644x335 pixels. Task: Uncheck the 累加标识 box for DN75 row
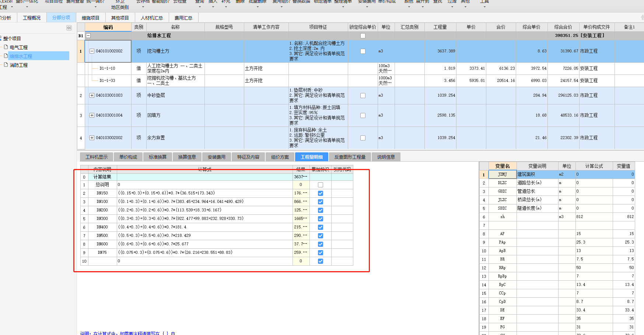point(321,253)
